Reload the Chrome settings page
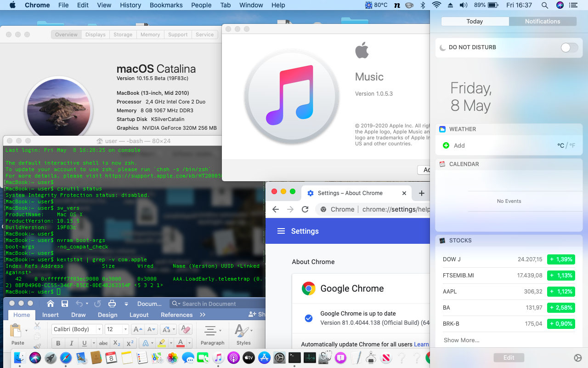 point(305,209)
